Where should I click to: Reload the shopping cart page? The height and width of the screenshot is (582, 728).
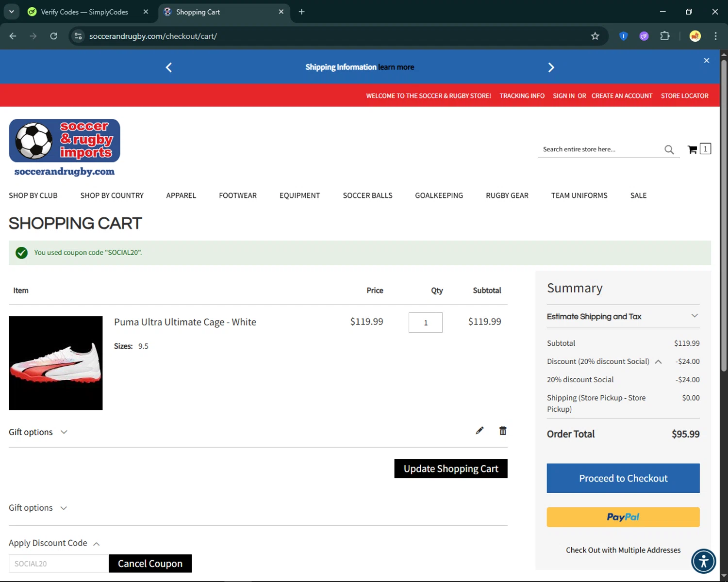54,36
